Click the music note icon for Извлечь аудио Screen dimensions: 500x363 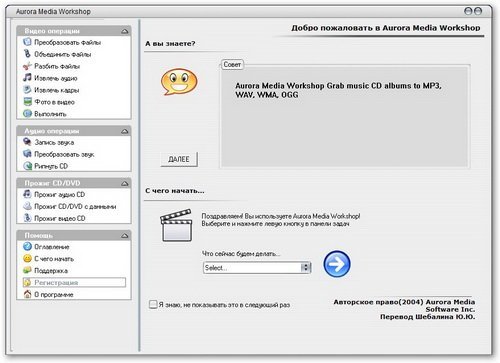tap(27, 78)
